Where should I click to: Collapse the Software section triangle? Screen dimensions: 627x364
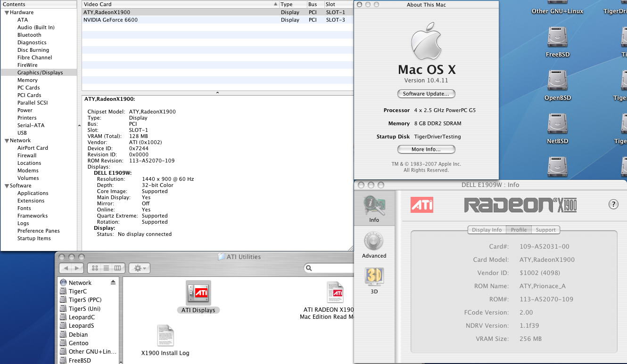[x=7, y=186]
